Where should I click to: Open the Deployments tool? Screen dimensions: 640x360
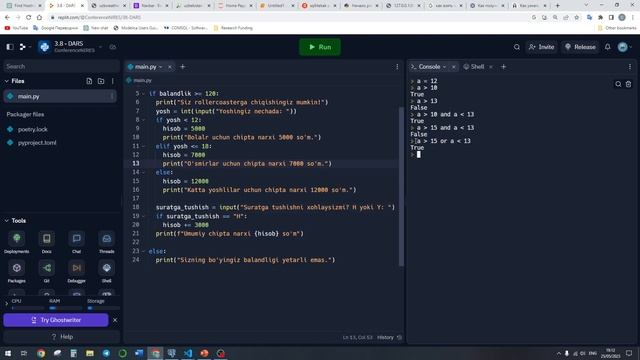(16, 242)
